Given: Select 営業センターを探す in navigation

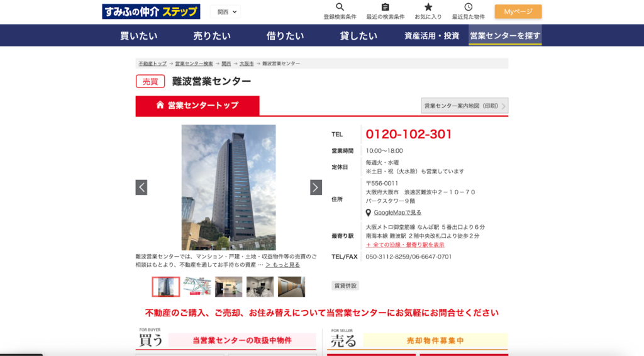Looking at the screenshot, I should pyautogui.click(x=505, y=36).
